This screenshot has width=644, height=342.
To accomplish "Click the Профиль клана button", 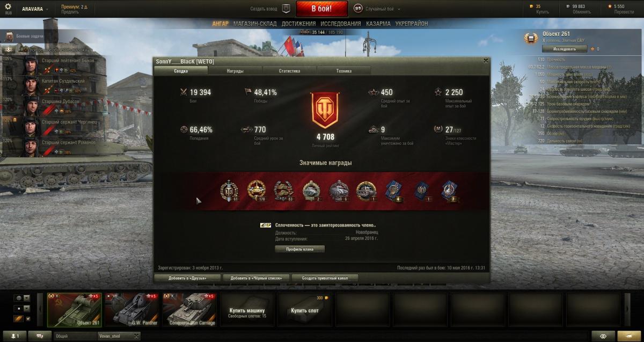I will [299, 249].
